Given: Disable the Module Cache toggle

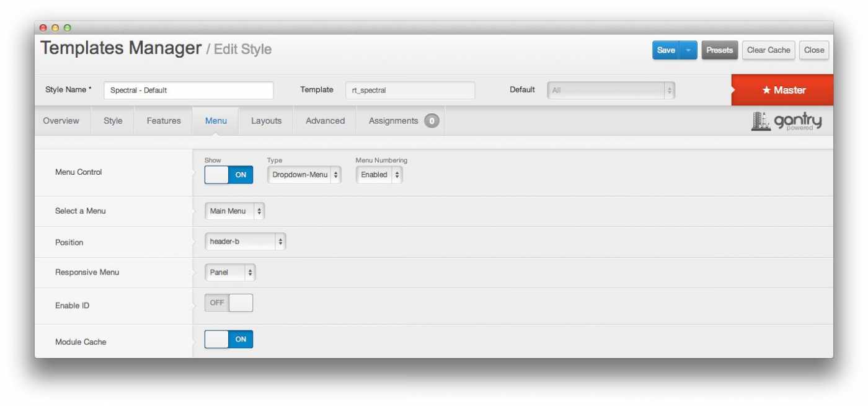Looking at the screenshot, I should (x=229, y=339).
